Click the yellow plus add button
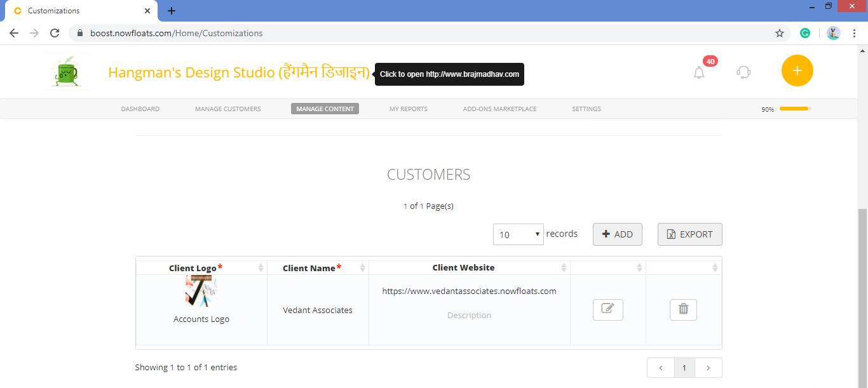 coord(797,70)
